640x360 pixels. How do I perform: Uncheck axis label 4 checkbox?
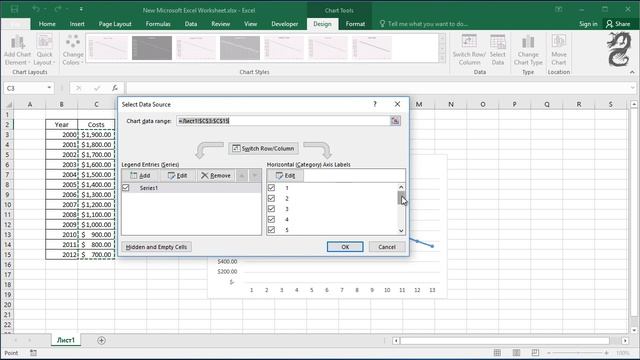(271, 219)
